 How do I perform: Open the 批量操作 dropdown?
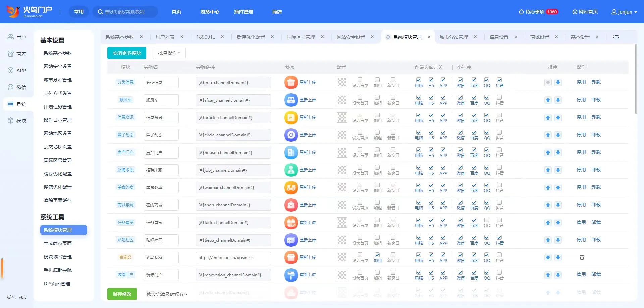[169, 53]
